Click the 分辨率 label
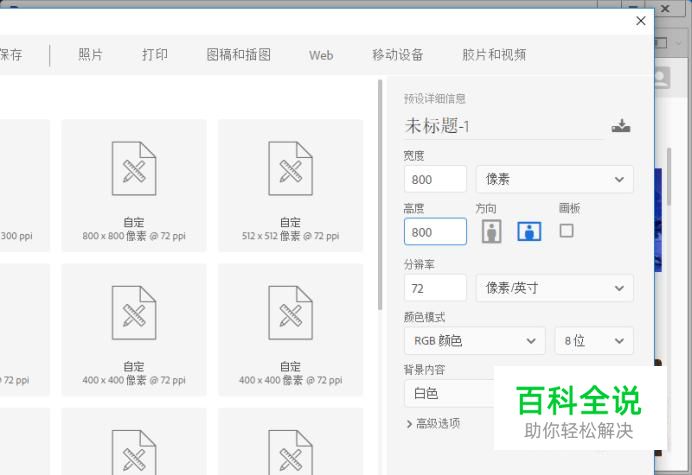Viewport: 692px width, 475px height. click(419, 264)
